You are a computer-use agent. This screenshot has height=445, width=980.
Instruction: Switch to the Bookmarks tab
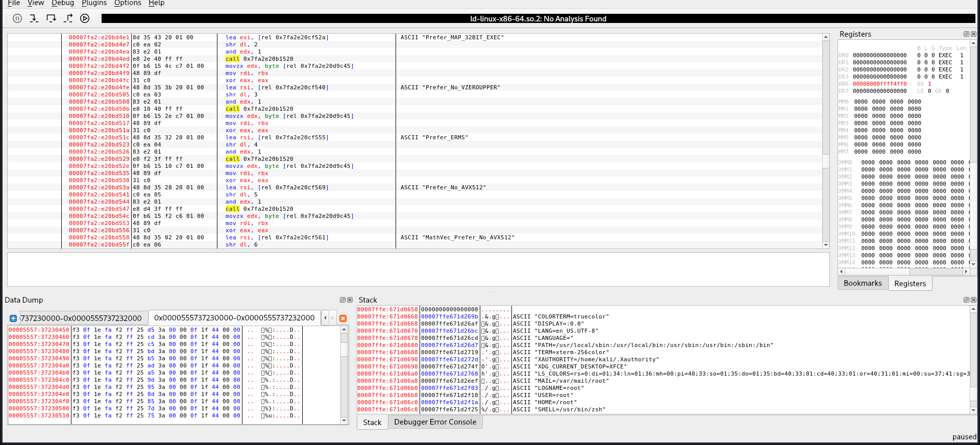[863, 283]
